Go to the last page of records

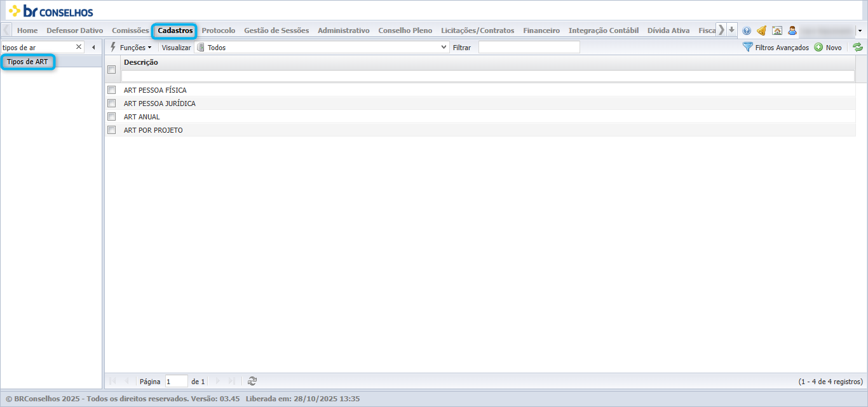point(231,381)
